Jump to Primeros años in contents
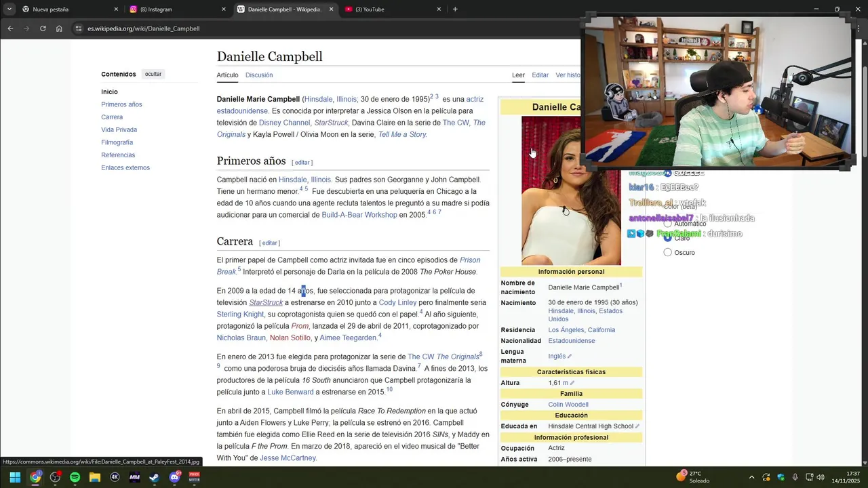 pyautogui.click(x=121, y=104)
